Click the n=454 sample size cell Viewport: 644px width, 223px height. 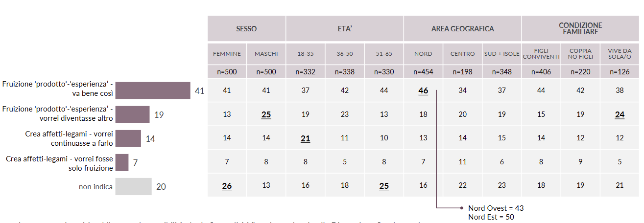pos(423,72)
